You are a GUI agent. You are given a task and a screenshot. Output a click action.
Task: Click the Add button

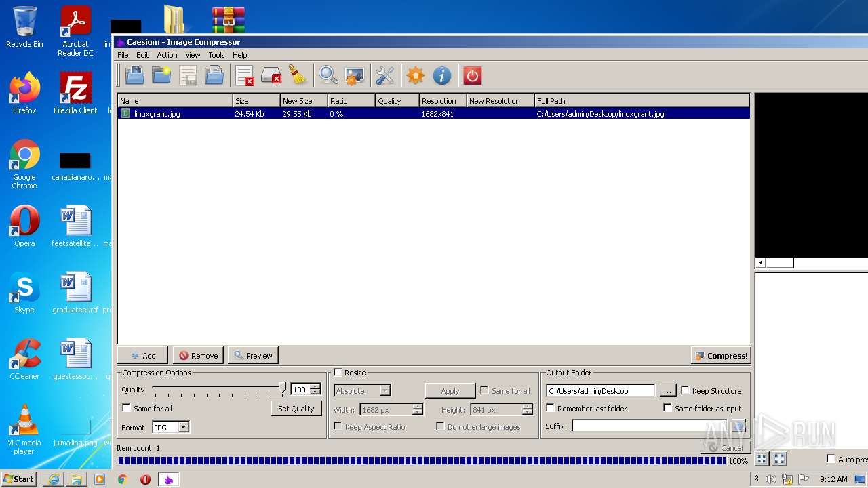[142, 355]
